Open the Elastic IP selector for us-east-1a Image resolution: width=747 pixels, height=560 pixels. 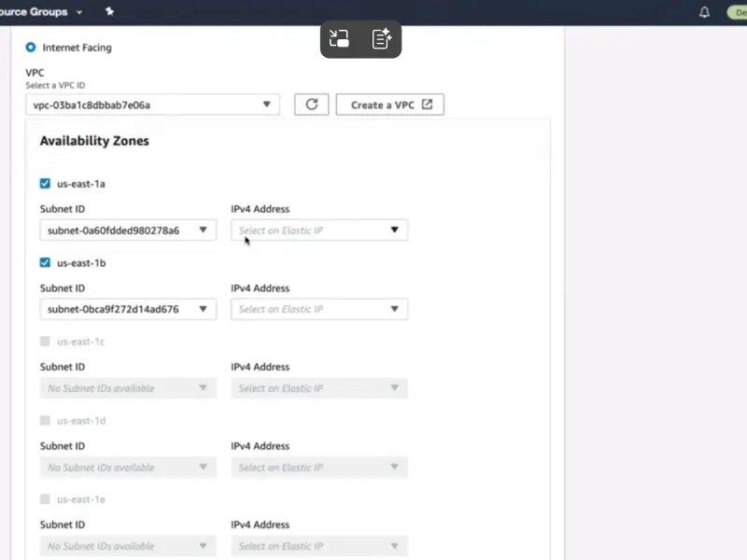tap(318, 230)
